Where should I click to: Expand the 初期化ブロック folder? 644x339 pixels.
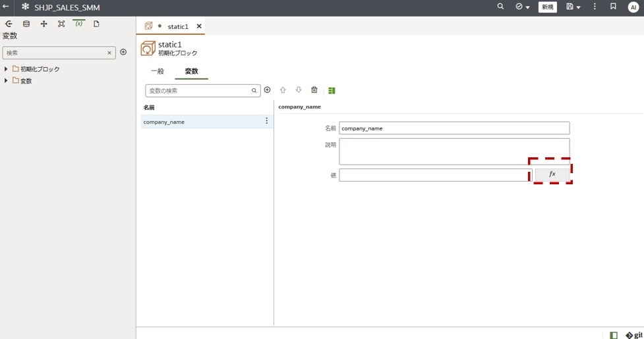point(6,69)
